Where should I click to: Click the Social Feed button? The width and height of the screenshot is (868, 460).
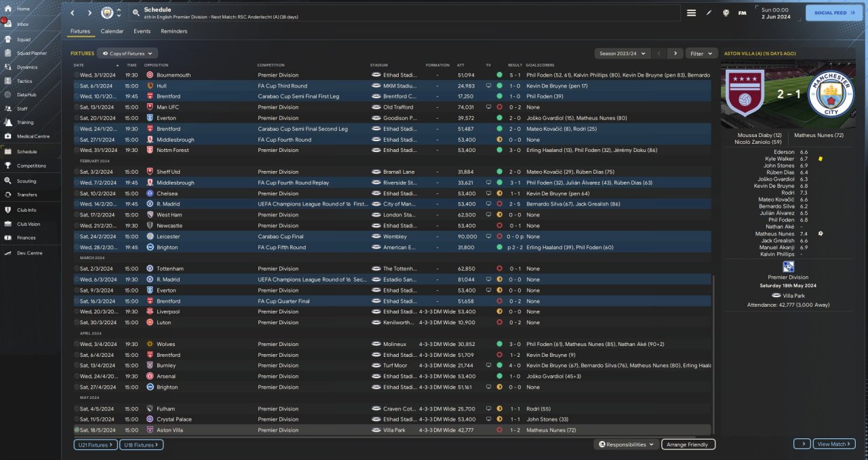point(833,13)
